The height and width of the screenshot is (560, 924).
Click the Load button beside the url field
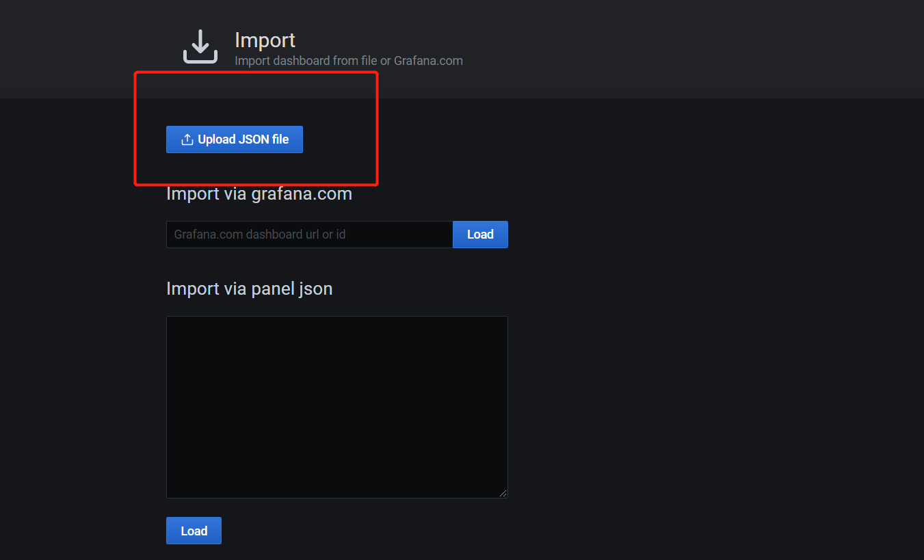480,235
